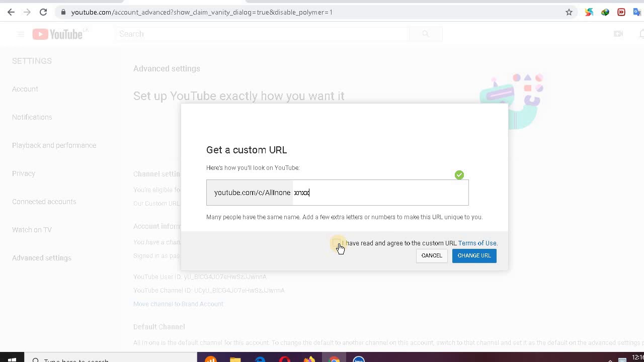Click the youtube.com/c/AllInone prefix text
The width and height of the screenshot is (644, 362).
tap(252, 193)
